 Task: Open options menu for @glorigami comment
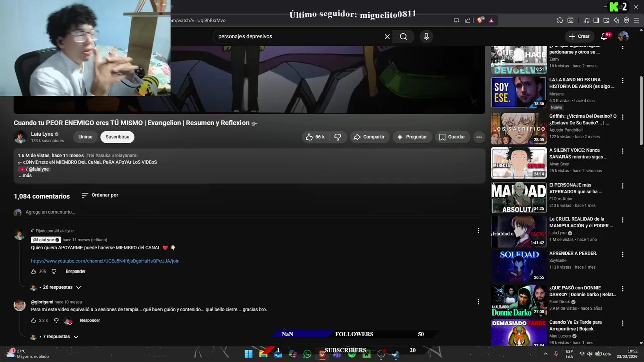pos(478,302)
